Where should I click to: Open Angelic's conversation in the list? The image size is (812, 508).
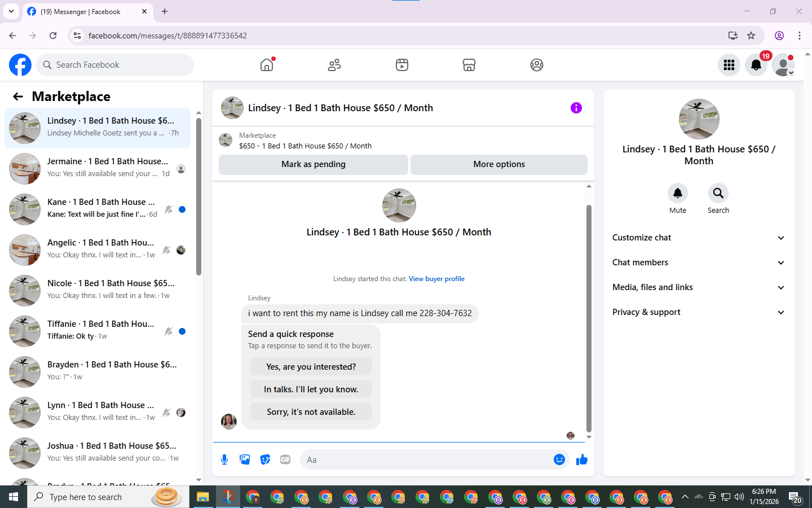coord(98,250)
